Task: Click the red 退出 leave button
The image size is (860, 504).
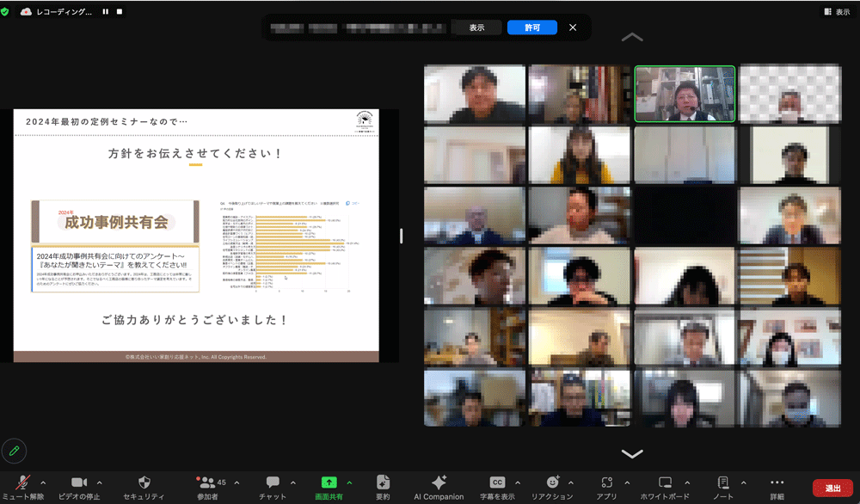Action: (832, 488)
